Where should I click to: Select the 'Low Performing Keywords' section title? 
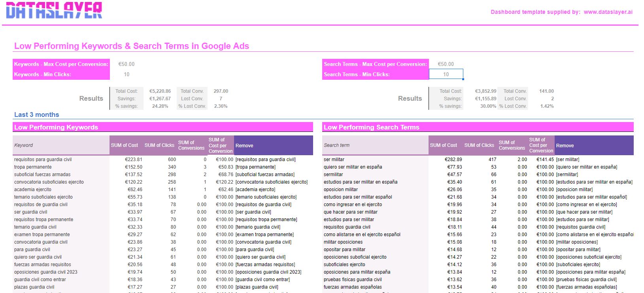pos(56,127)
